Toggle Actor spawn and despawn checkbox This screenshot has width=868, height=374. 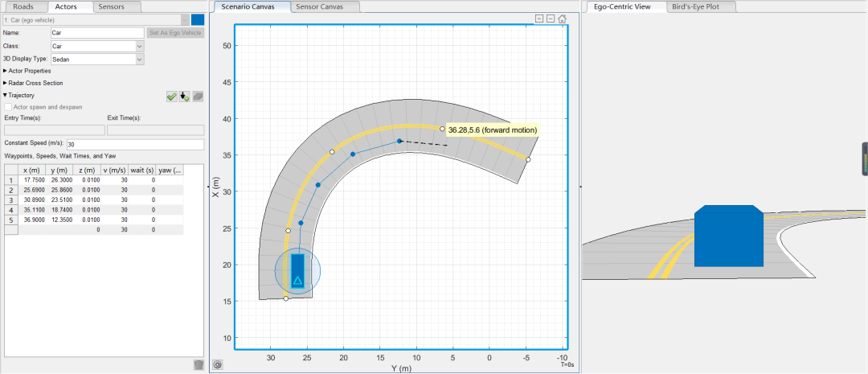(8, 107)
